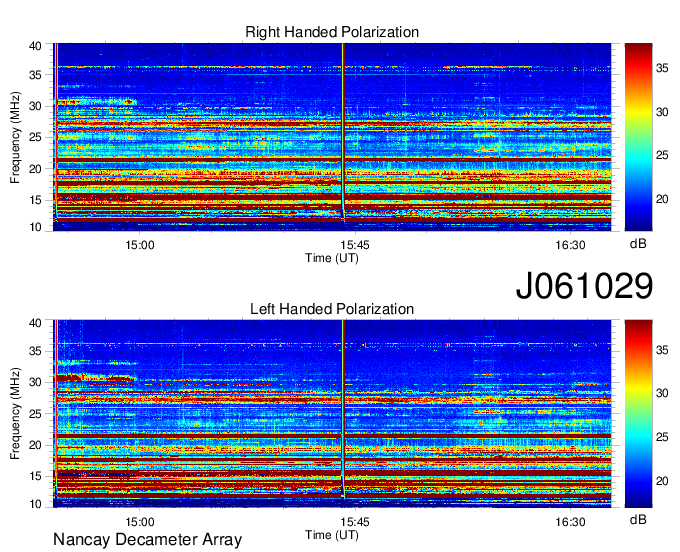Click the 10 MHz tick label on left-handed plot
The image size is (680, 552).
point(35,504)
